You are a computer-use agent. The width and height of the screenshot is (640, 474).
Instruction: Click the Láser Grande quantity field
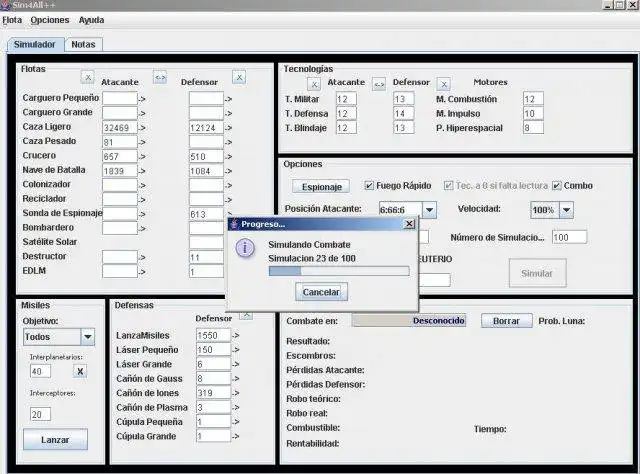tap(213, 364)
